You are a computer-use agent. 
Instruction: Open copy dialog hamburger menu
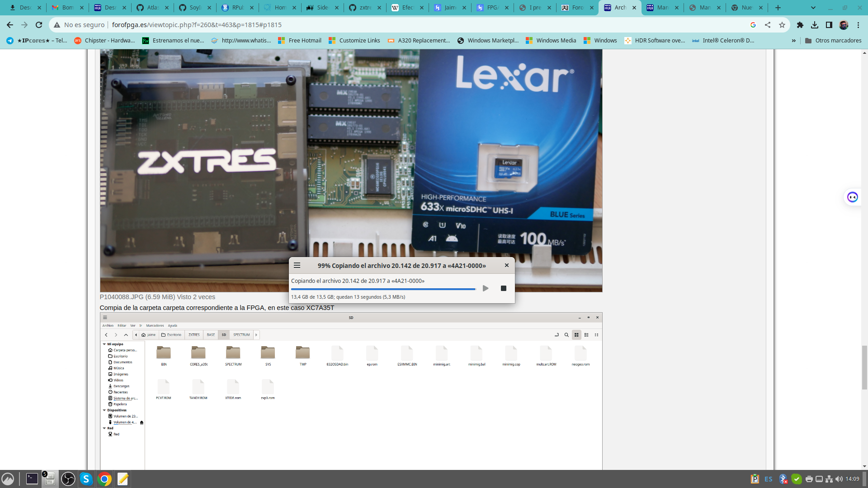coord(297,266)
